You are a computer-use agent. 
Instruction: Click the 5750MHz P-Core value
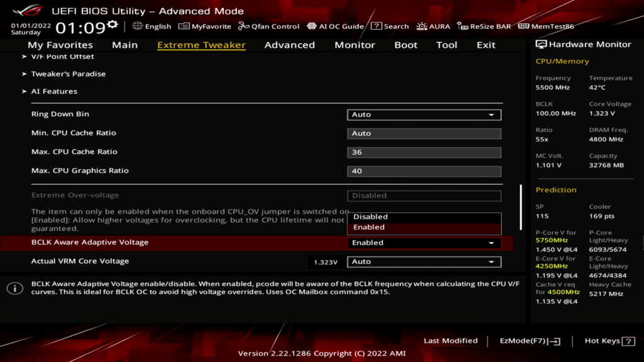click(552, 240)
